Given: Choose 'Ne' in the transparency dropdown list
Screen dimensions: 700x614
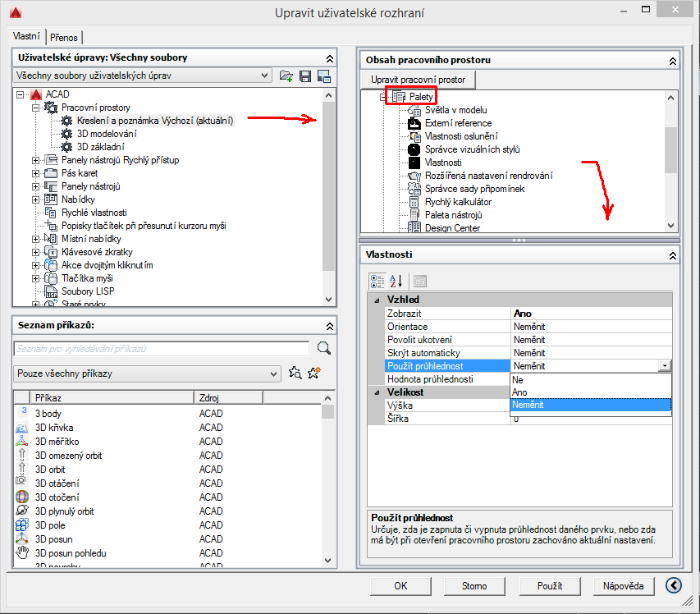Looking at the screenshot, I should (518, 380).
